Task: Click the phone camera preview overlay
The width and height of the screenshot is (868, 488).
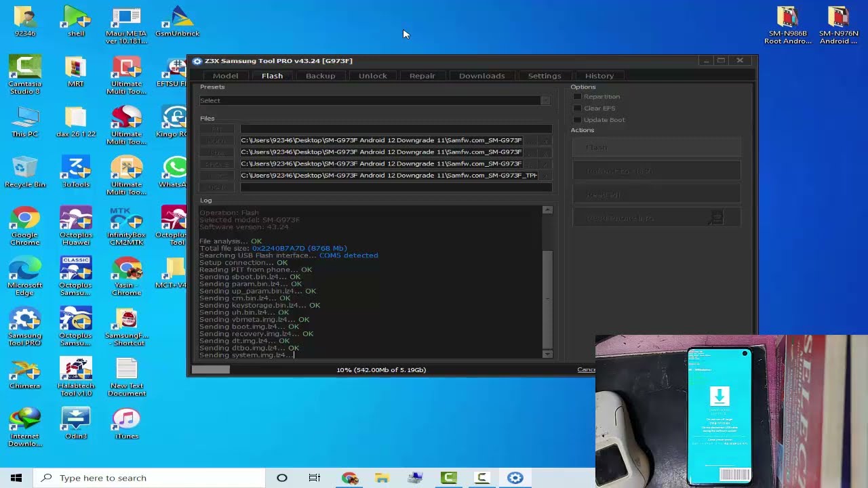Action: click(732, 411)
